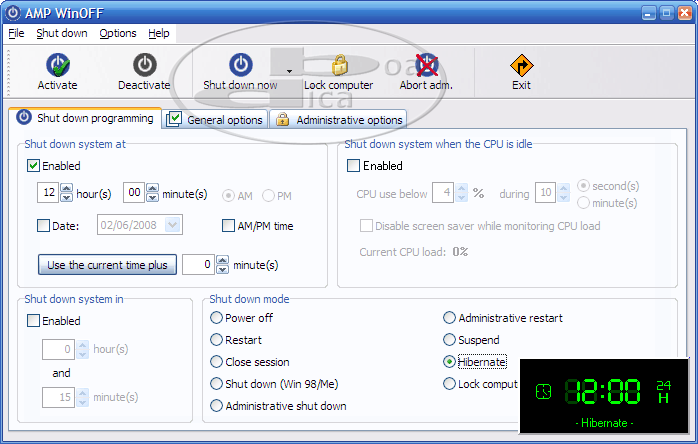Click the green clock icon in display
Screen dimensions: 698x444
coord(543,390)
